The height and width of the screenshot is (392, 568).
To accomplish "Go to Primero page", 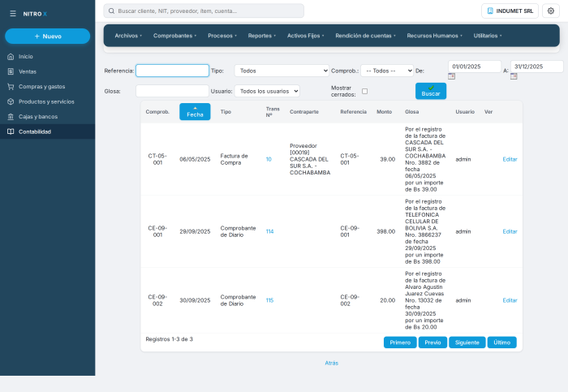I will [400, 342].
